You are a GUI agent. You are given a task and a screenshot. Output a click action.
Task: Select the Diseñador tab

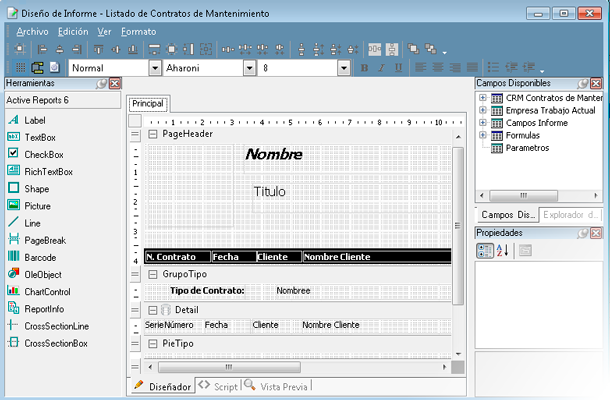click(162, 386)
